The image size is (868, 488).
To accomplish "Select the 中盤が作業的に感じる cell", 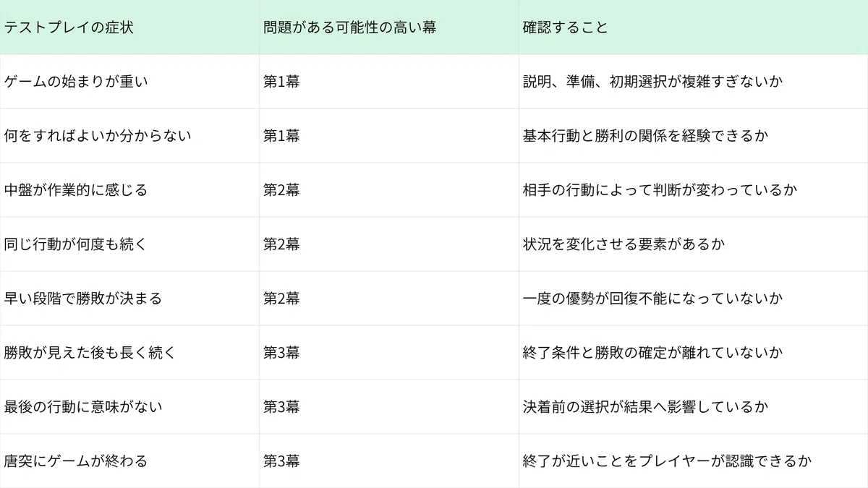I will coord(129,190).
